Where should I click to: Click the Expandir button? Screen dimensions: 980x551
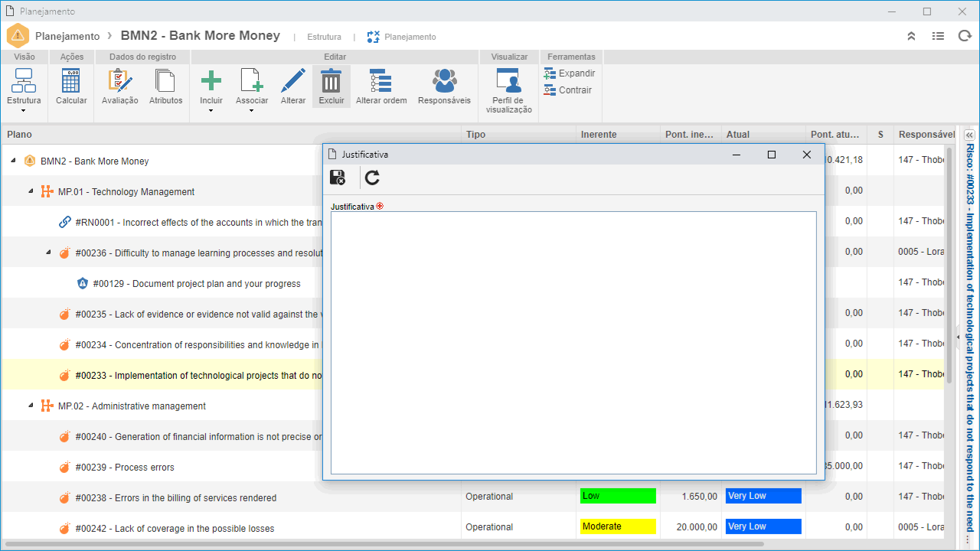570,73
